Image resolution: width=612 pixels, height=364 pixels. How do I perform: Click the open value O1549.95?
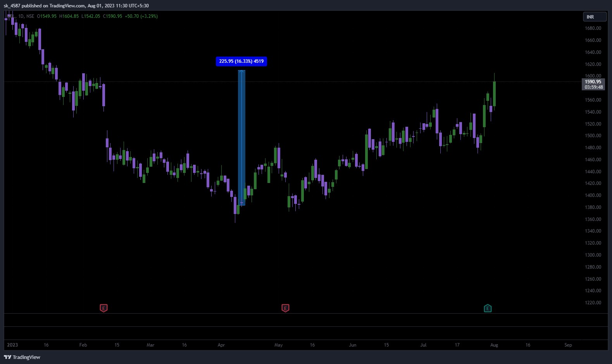tap(47, 16)
